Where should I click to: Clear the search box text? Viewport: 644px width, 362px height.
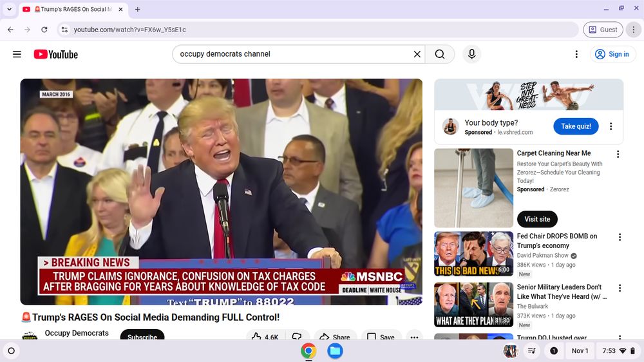point(417,54)
